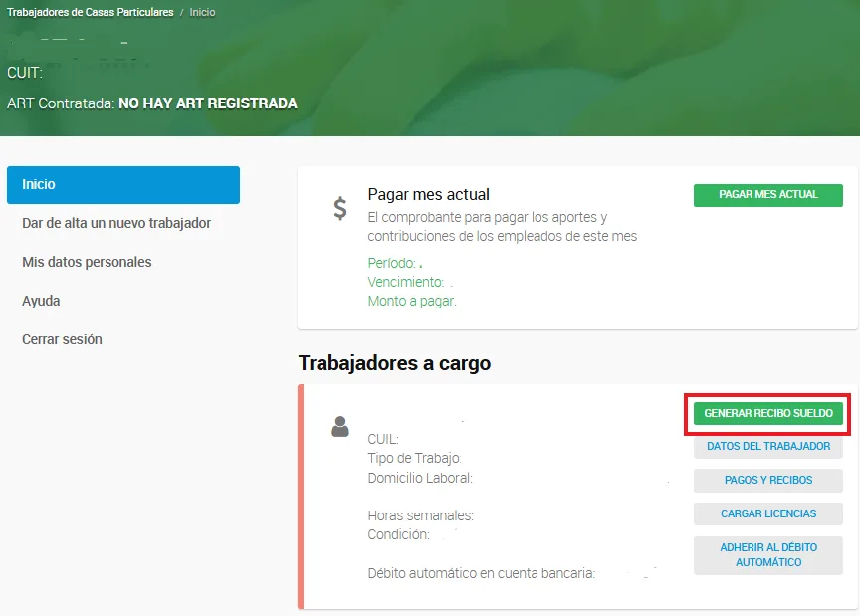Click ADHERIR AL DÉBITO AUTOMÁTICO
This screenshot has height=616, width=860.
(767, 555)
